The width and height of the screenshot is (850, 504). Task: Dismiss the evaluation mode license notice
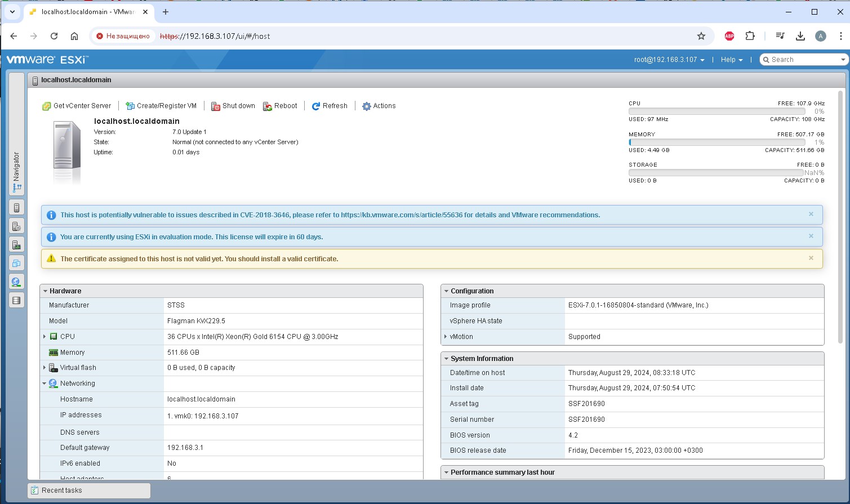[x=811, y=236]
